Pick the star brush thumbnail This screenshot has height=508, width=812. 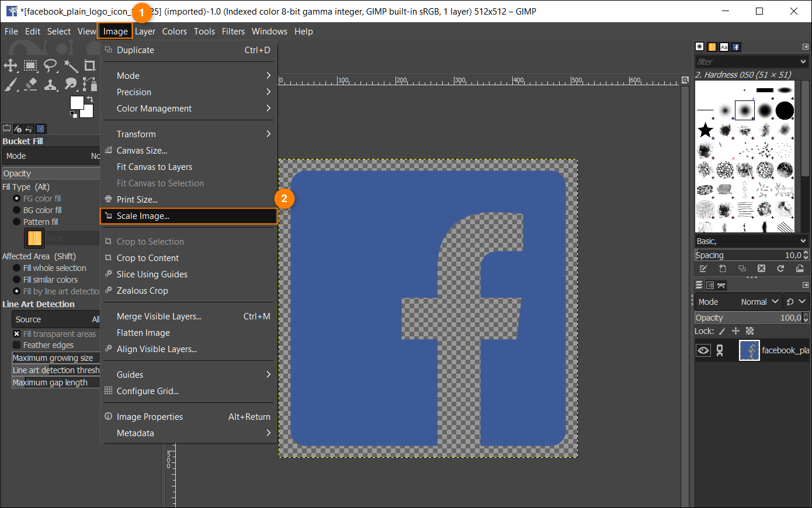tap(706, 130)
